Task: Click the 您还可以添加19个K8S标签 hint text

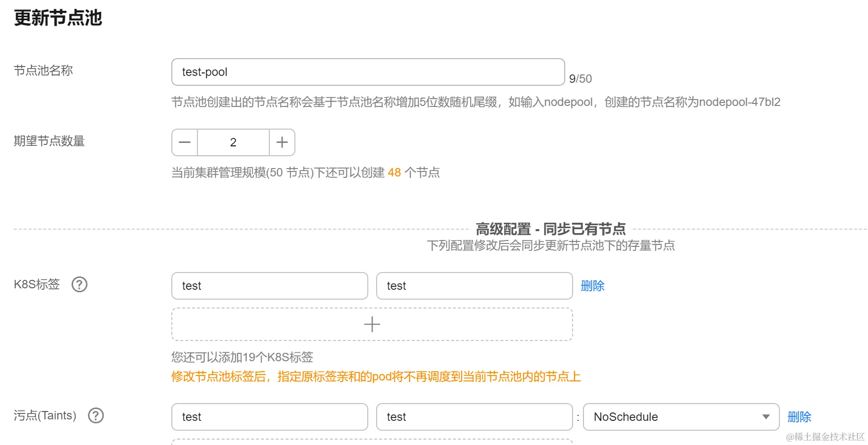Action: point(242,357)
